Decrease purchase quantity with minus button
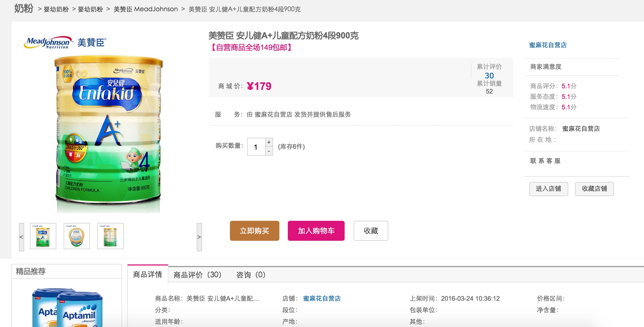The height and width of the screenshot is (327, 644). click(x=269, y=151)
